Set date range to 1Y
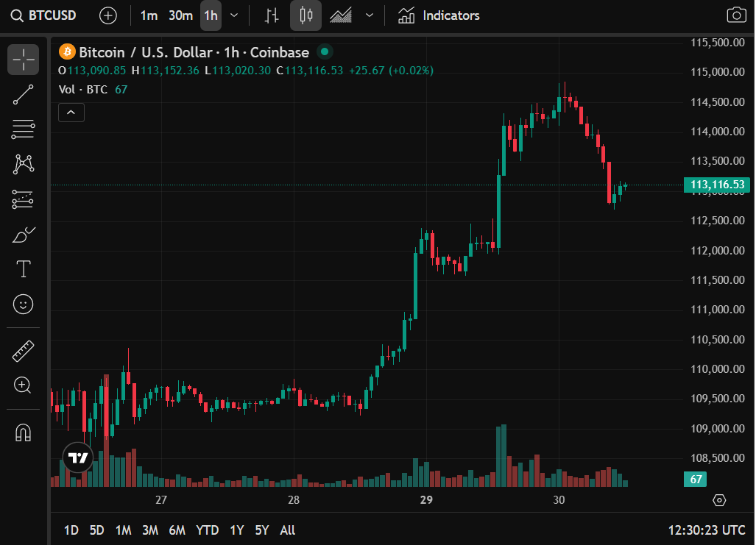Image resolution: width=756 pixels, height=545 pixels. (237, 530)
